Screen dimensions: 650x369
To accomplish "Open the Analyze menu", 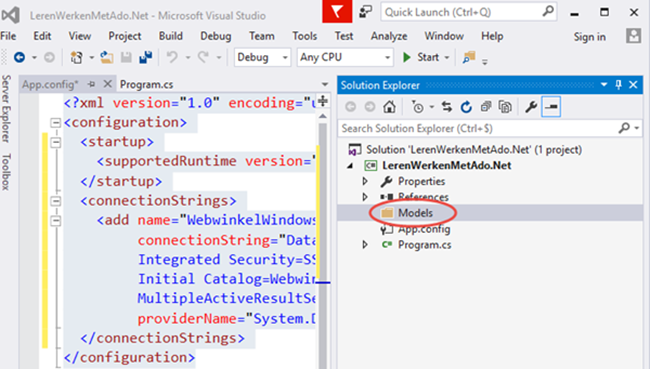I will pos(389,36).
